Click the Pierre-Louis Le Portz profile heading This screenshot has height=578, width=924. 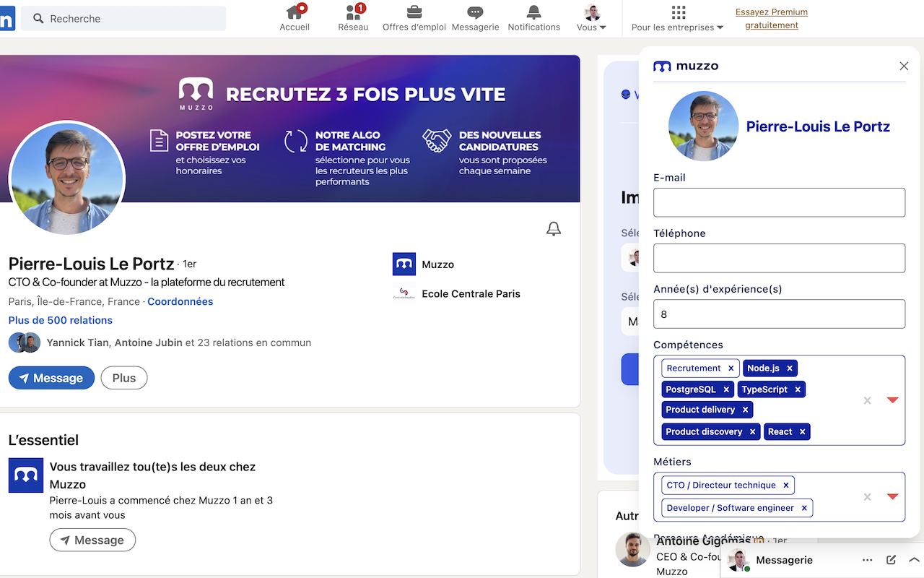[91, 264]
